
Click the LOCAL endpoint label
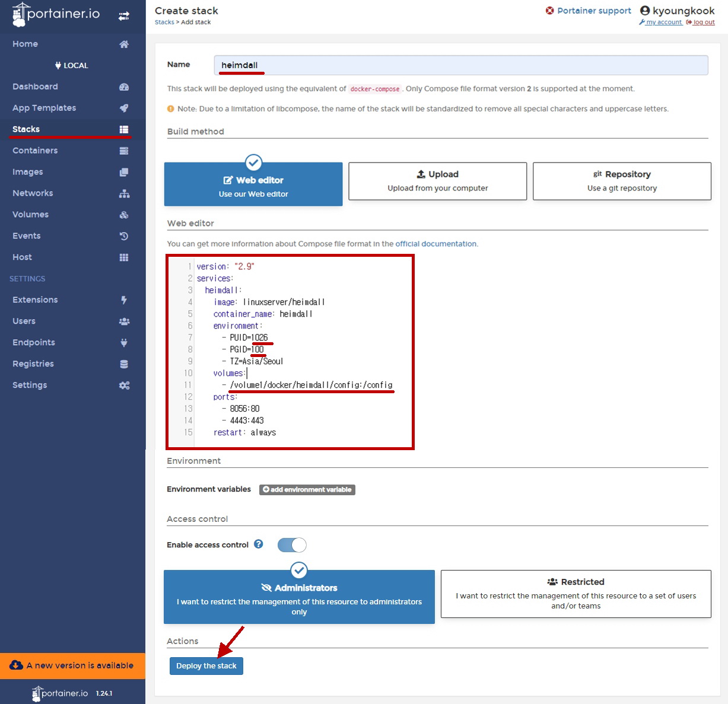pos(72,65)
